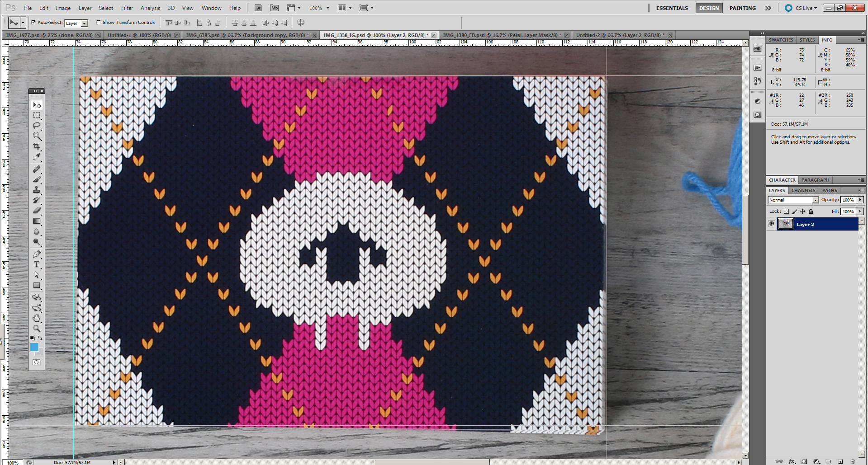
Task: Select the Spot Healing Brush tool
Action: click(37, 169)
